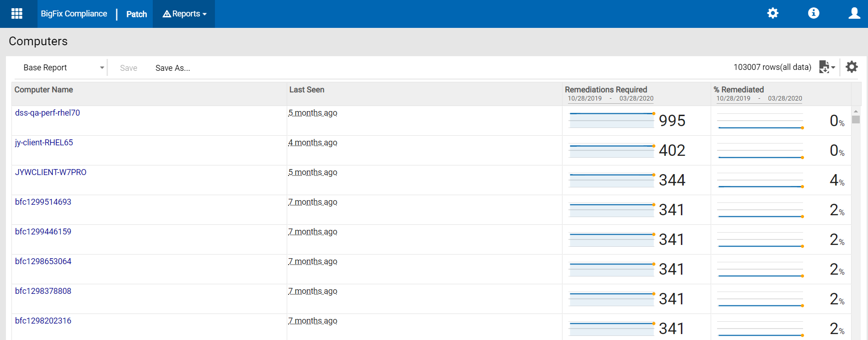868x340 pixels.
Task: Open the settings gear in top bar
Action: click(x=772, y=13)
